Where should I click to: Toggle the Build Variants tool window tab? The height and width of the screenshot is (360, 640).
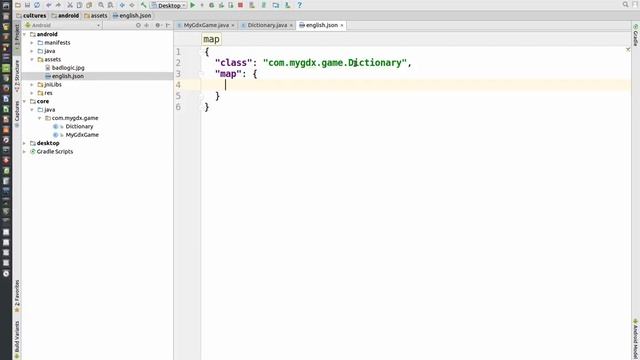17,340
